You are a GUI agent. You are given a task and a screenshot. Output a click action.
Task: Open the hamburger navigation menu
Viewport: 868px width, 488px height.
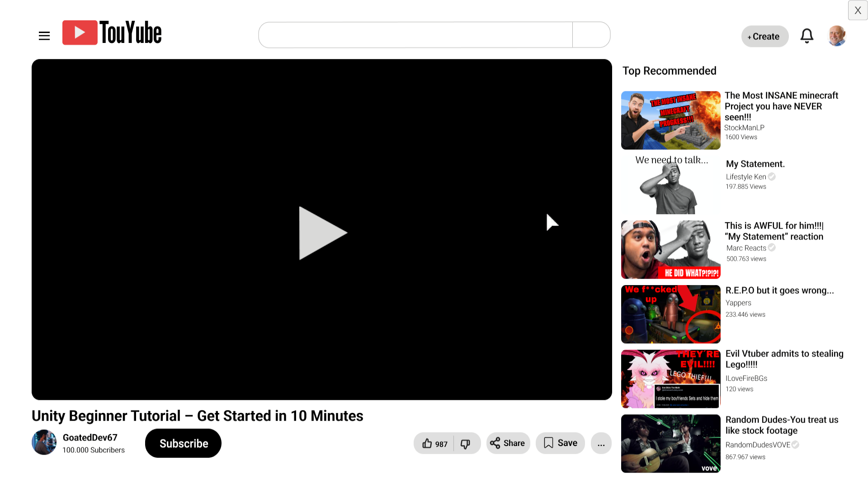click(44, 36)
